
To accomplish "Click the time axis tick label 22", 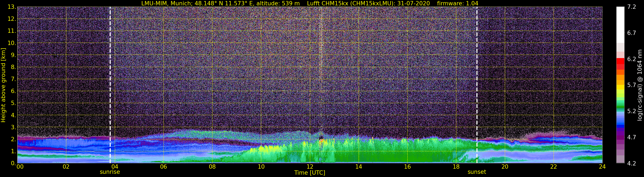I will click(554, 167).
